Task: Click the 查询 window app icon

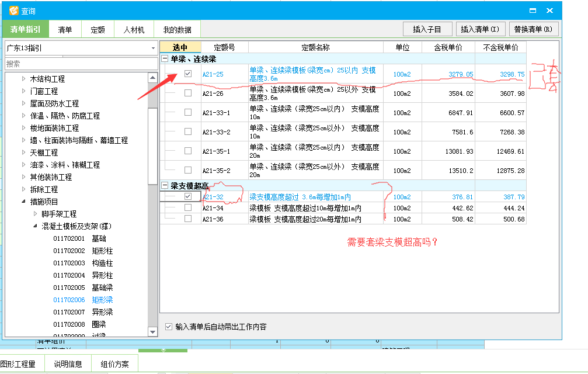Action: pyautogui.click(x=13, y=11)
